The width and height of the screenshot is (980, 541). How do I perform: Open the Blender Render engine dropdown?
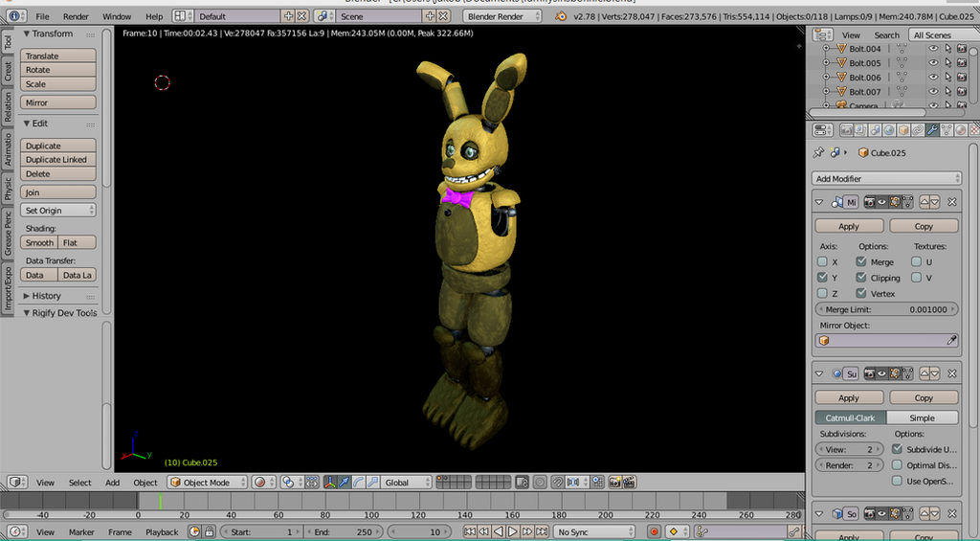point(502,16)
